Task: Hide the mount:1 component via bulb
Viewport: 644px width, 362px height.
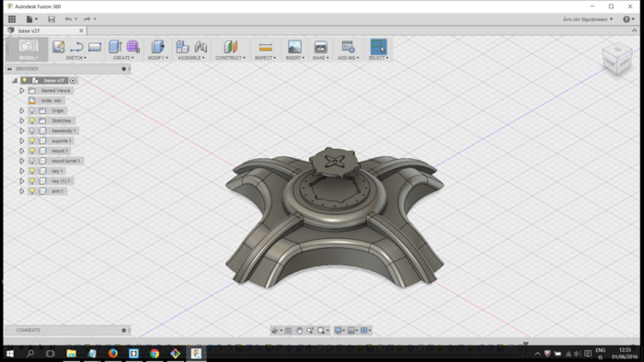Action: click(32, 151)
